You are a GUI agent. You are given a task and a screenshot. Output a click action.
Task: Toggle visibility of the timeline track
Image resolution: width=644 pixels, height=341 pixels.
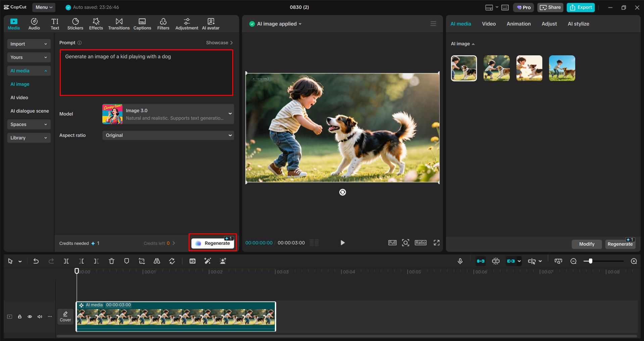30,317
